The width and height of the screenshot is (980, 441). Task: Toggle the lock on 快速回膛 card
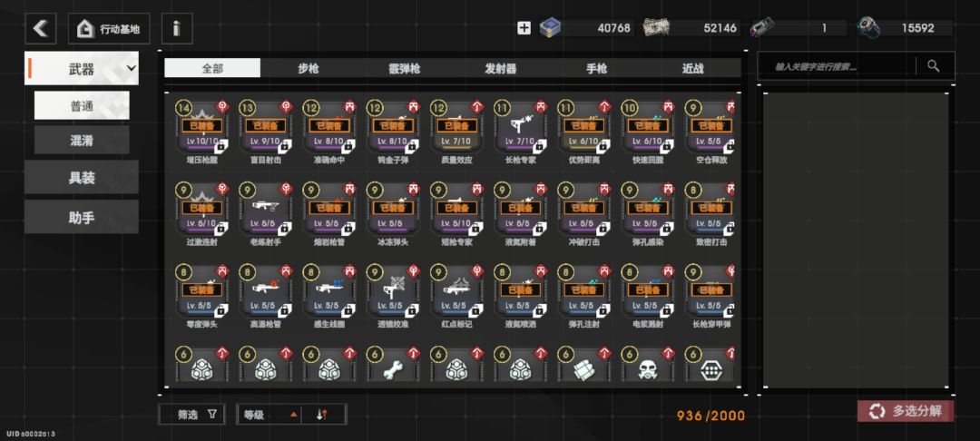tap(667, 147)
